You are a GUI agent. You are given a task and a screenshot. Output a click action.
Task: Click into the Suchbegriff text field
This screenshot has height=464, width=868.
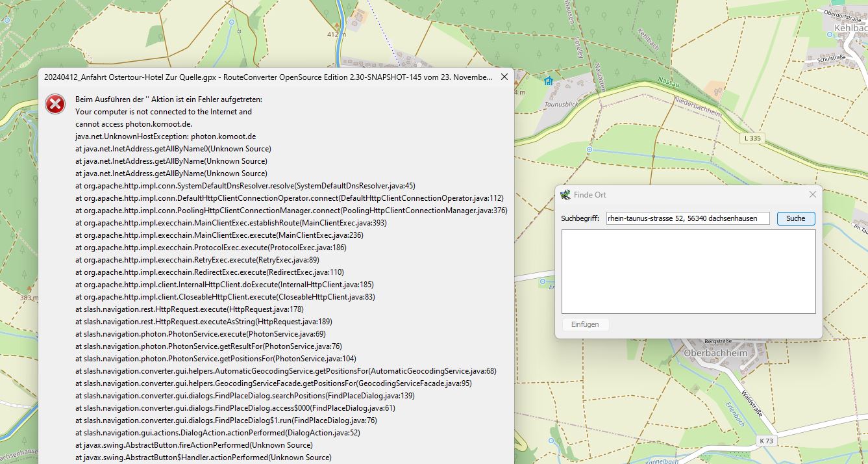tap(687, 219)
